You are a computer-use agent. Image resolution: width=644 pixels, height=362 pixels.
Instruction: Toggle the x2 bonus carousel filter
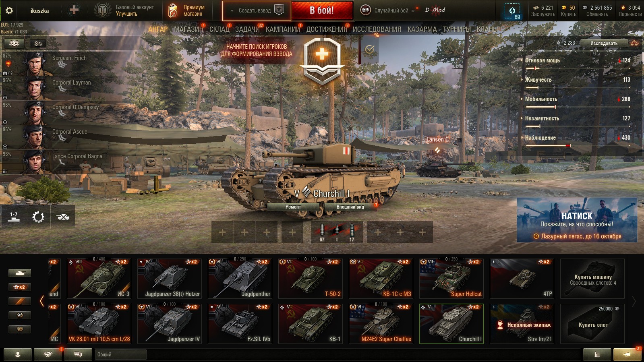tap(19, 287)
